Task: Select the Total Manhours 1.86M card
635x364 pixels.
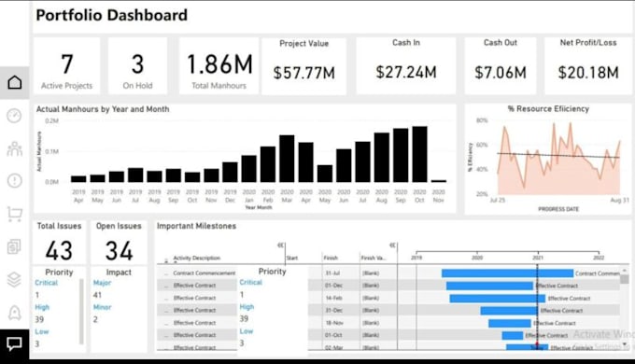Action: pos(219,66)
